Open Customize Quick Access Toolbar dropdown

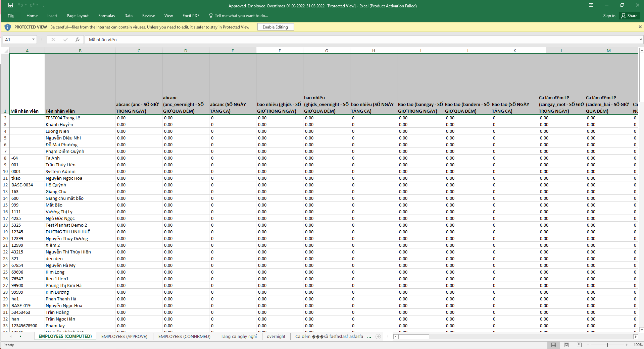pos(44,5)
